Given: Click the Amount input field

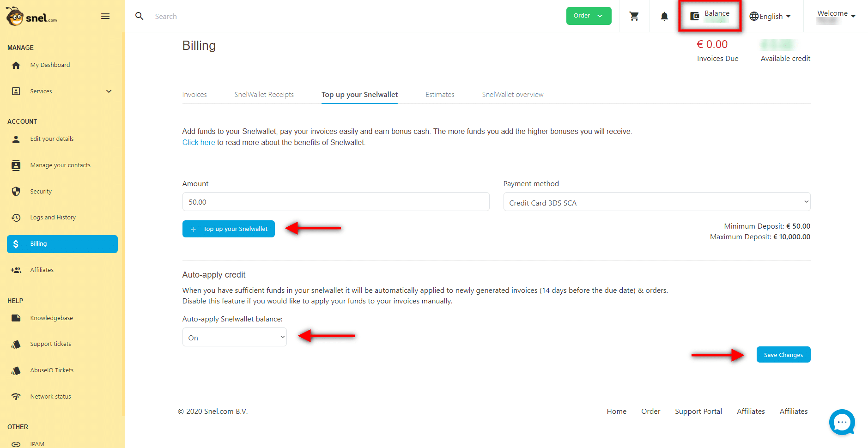Looking at the screenshot, I should (x=336, y=202).
